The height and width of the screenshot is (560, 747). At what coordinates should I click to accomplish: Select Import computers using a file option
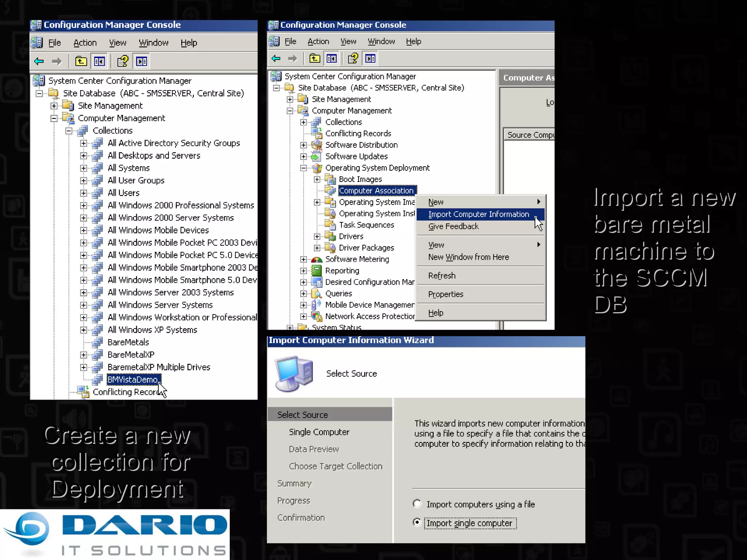tap(417, 503)
